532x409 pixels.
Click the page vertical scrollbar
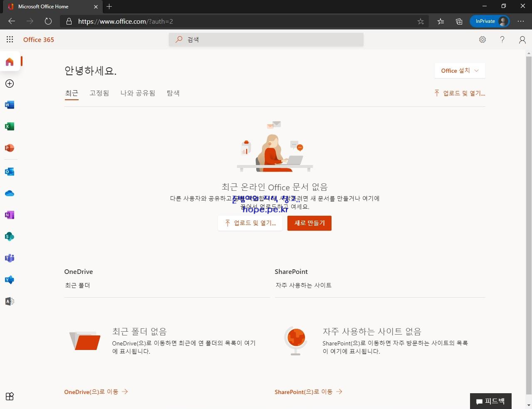(529, 224)
